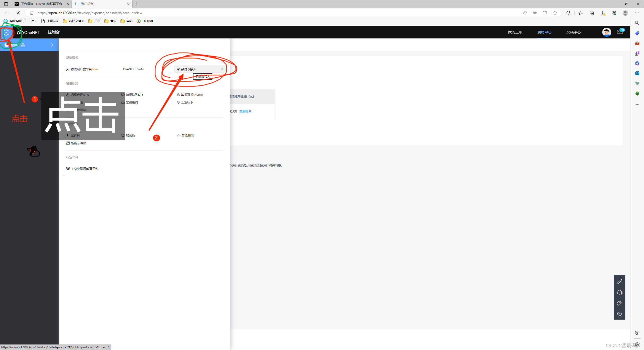Open the 工具 bookmark folder
The image size is (644, 350).
[x=94, y=21]
